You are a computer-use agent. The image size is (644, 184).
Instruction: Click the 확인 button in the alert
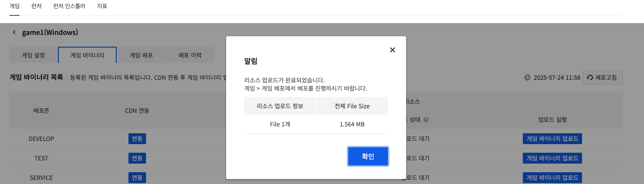click(x=368, y=156)
